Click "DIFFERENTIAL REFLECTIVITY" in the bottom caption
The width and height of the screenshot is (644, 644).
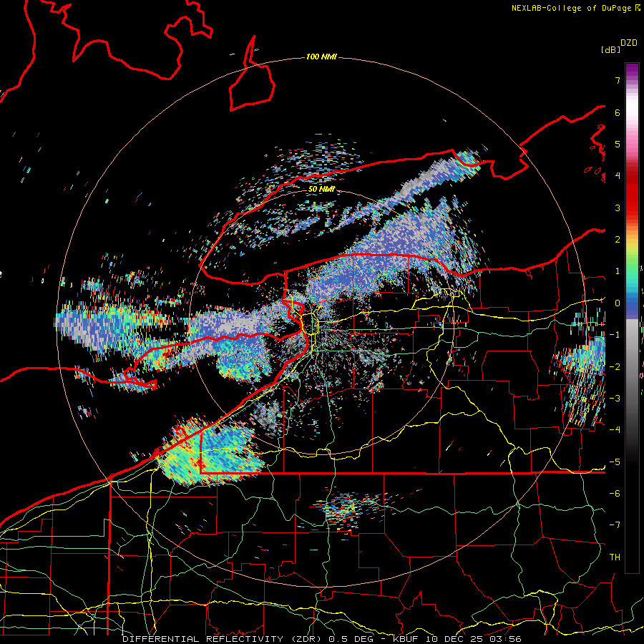pyautogui.click(x=203, y=639)
